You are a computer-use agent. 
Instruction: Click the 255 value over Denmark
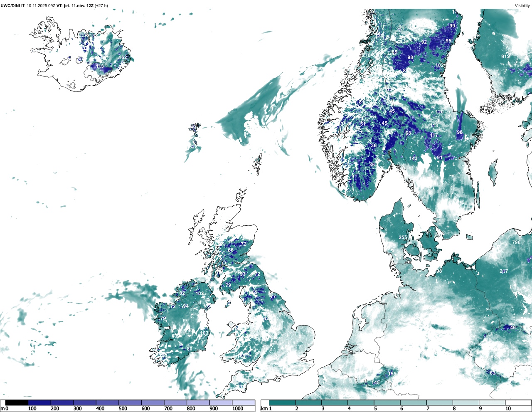[x=403, y=237]
